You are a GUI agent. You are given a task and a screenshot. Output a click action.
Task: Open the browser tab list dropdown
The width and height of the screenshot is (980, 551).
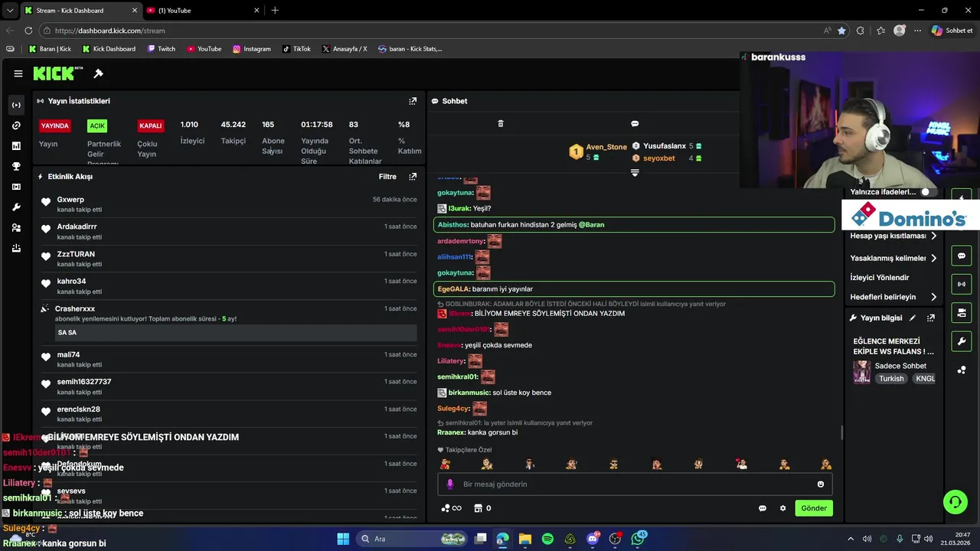pyautogui.click(x=10, y=10)
